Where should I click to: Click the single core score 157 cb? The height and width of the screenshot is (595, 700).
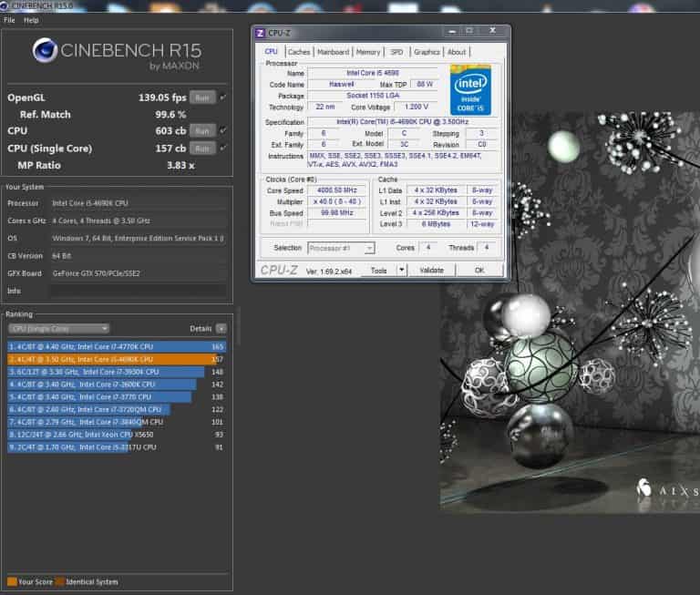click(170, 149)
